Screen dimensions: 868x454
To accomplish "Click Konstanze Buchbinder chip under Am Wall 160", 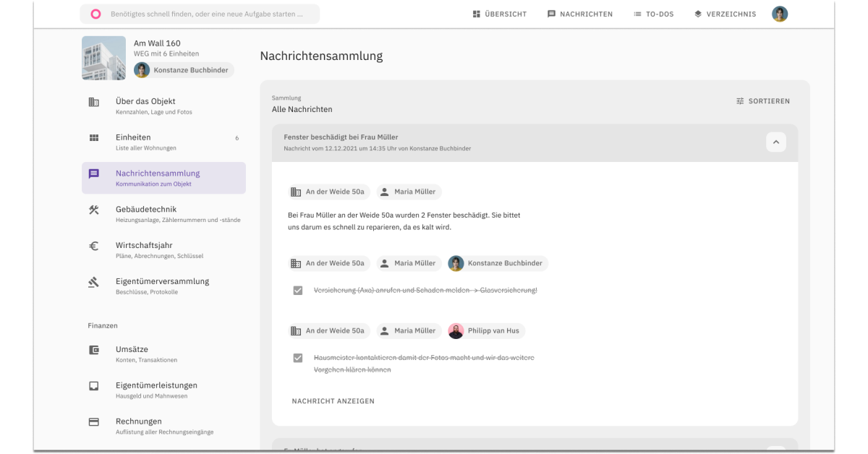I will (184, 70).
